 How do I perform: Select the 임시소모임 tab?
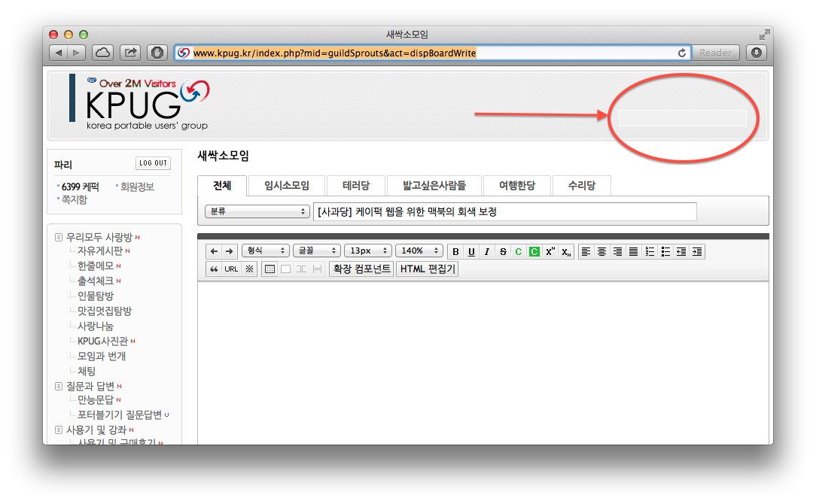click(287, 186)
